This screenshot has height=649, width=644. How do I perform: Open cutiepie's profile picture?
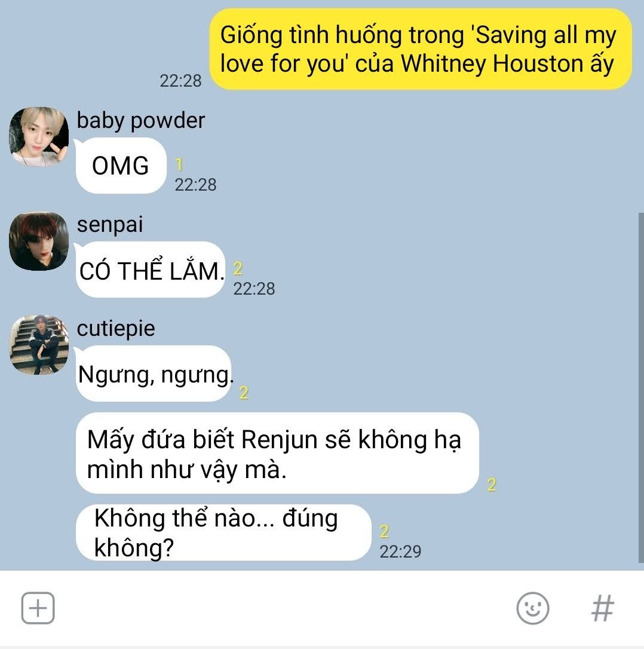point(39,345)
